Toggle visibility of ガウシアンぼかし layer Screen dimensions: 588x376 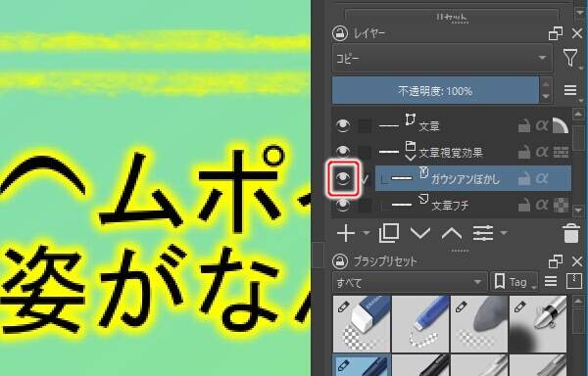(344, 178)
